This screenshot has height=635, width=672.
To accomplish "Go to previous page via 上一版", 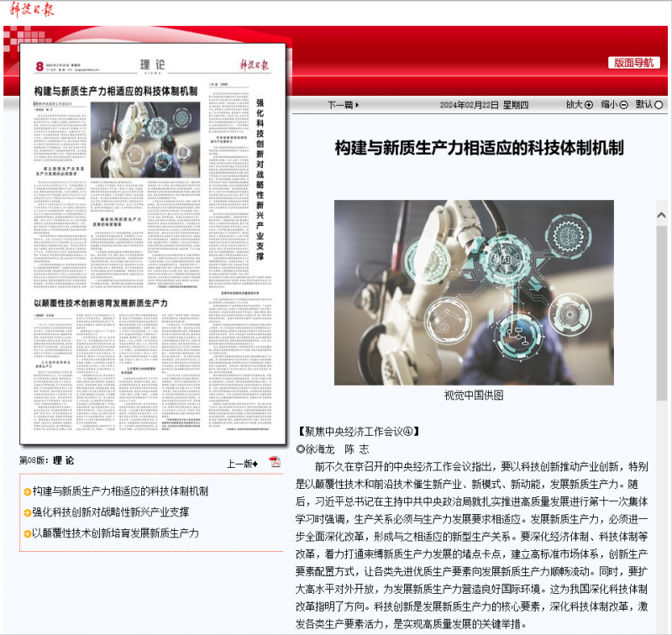I will (244, 464).
